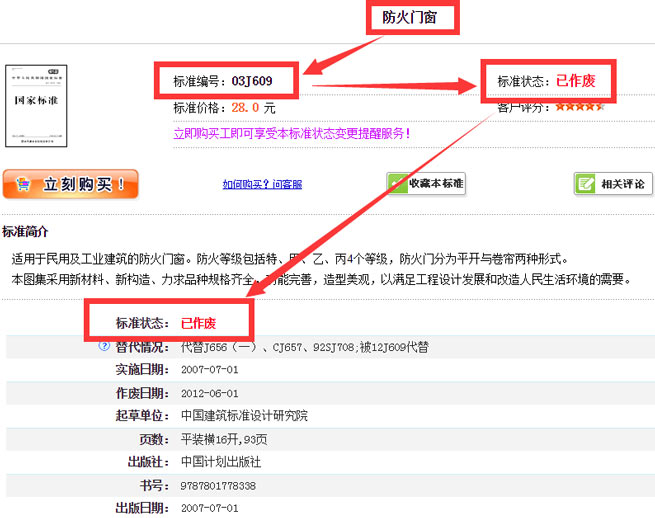Click the 收藏本标准 bookmark button
This screenshot has height=518, width=655.
coord(427,184)
